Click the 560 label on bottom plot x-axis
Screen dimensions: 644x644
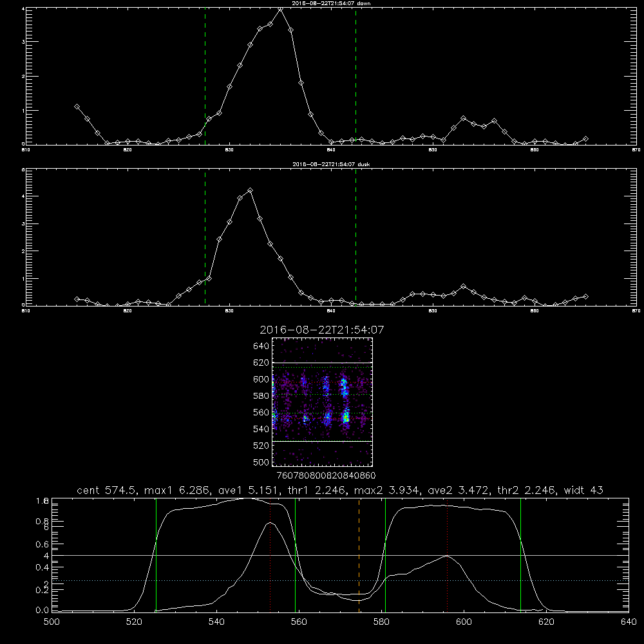[299, 622]
